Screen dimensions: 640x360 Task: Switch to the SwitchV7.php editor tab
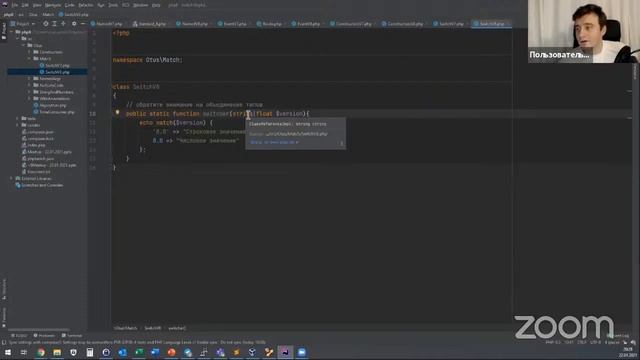[x=451, y=24]
